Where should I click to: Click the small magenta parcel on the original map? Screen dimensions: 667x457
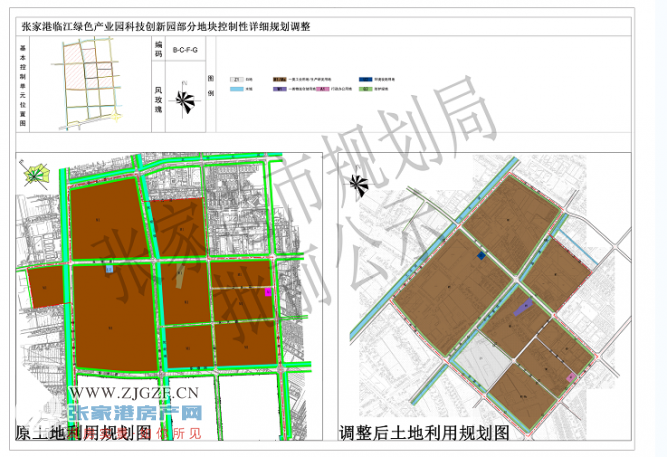[x=268, y=291]
